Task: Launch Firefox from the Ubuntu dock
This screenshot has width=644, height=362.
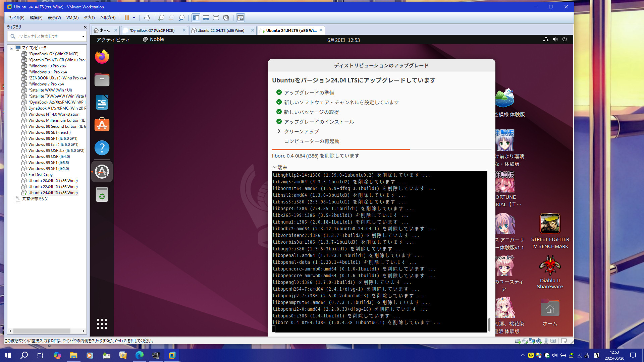Action: (102, 57)
